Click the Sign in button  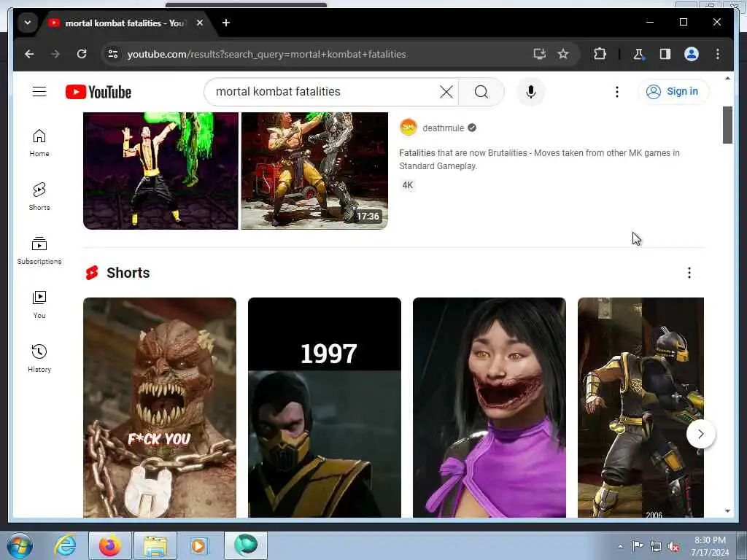click(673, 91)
